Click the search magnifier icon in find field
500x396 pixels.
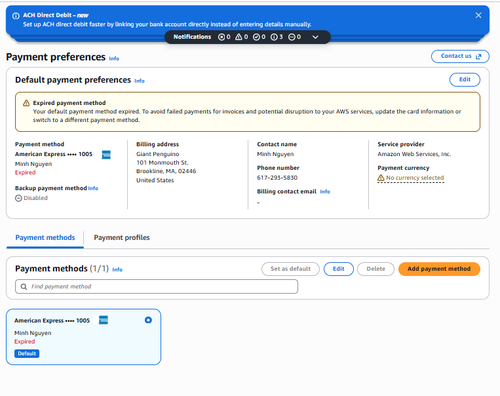24,287
